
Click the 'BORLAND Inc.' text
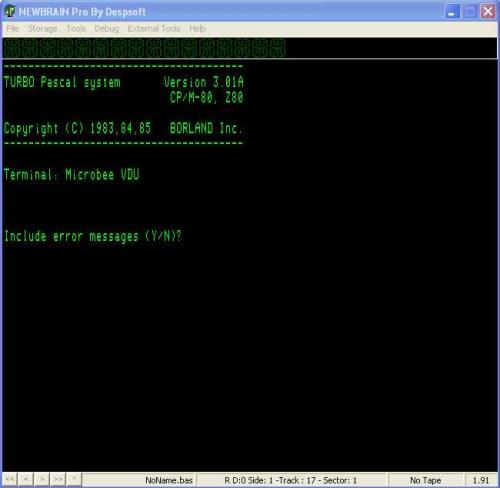[206, 128]
